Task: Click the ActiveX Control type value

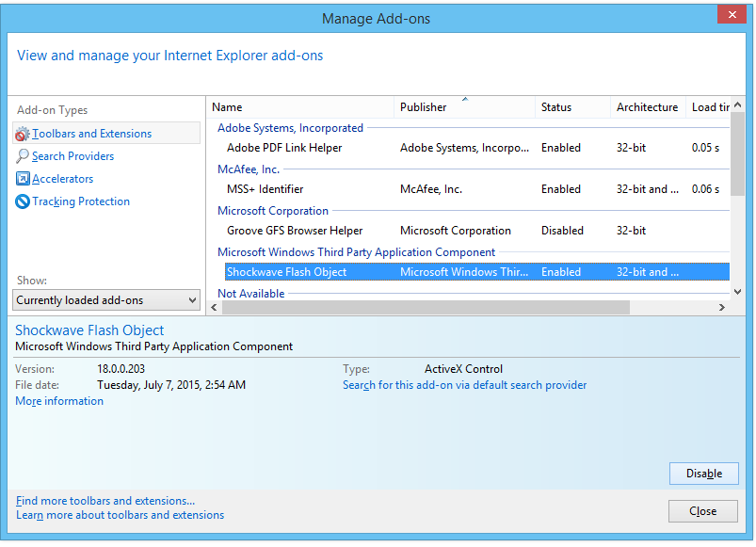Action: (463, 369)
